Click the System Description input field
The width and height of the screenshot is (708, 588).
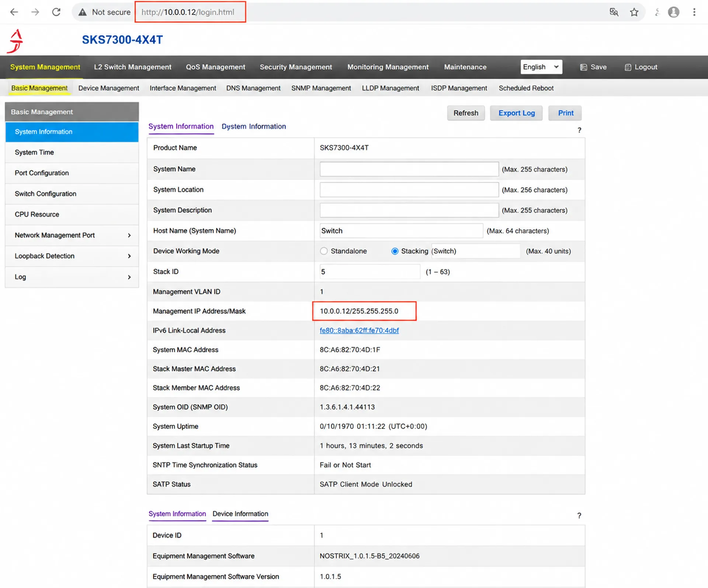coord(409,210)
